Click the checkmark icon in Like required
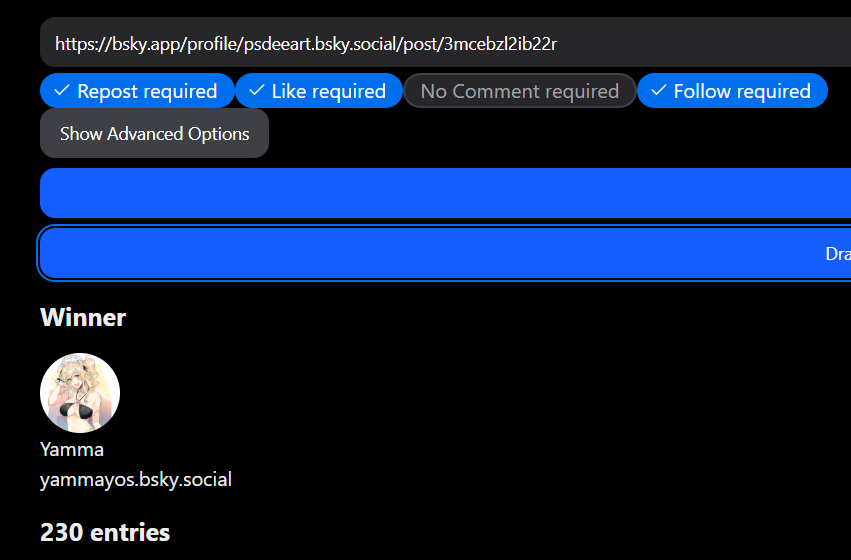 [x=256, y=91]
